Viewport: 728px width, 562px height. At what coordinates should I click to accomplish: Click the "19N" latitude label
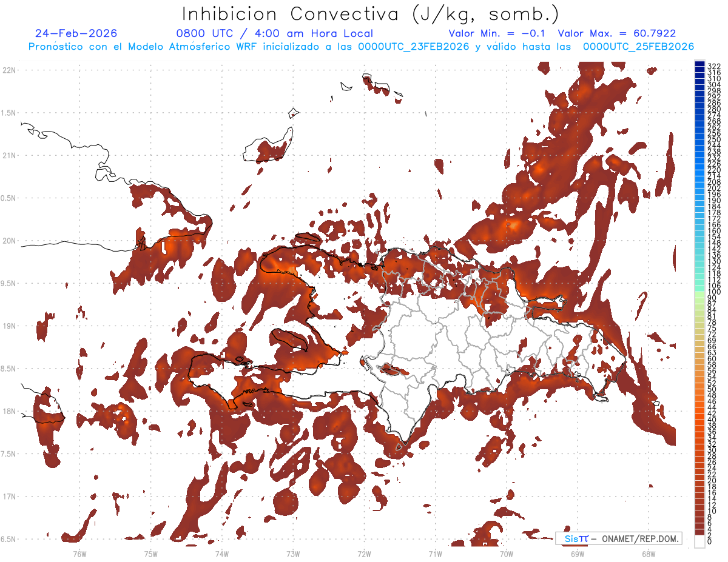click(x=10, y=326)
